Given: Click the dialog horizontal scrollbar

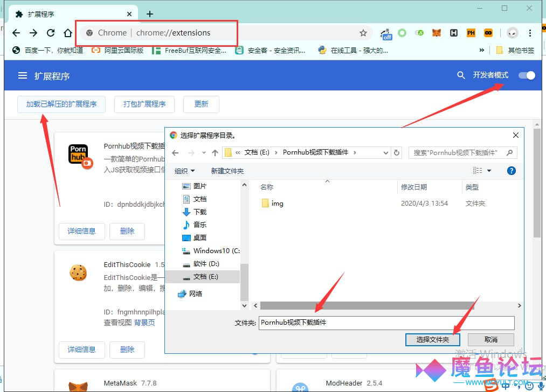Looking at the screenshot, I should click(367, 305).
